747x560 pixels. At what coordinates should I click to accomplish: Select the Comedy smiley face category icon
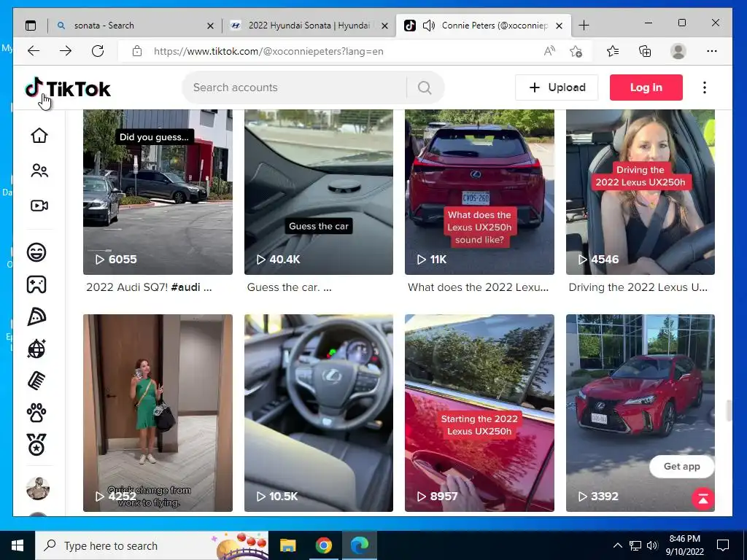click(x=36, y=252)
